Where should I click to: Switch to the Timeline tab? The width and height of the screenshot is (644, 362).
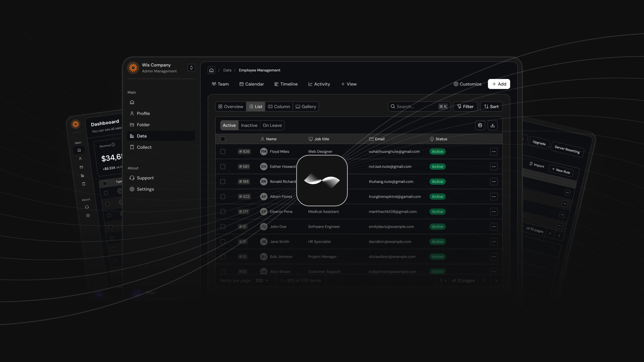click(x=286, y=84)
